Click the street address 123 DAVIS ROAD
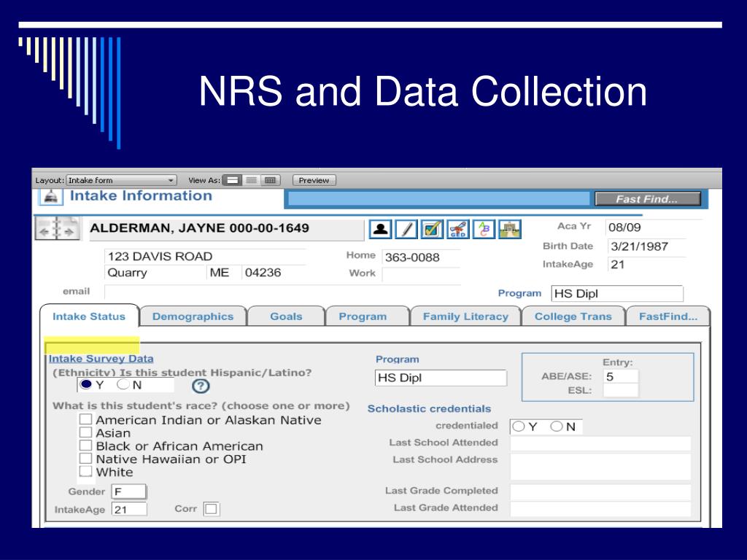This screenshot has width=747, height=560. (205, 257)
